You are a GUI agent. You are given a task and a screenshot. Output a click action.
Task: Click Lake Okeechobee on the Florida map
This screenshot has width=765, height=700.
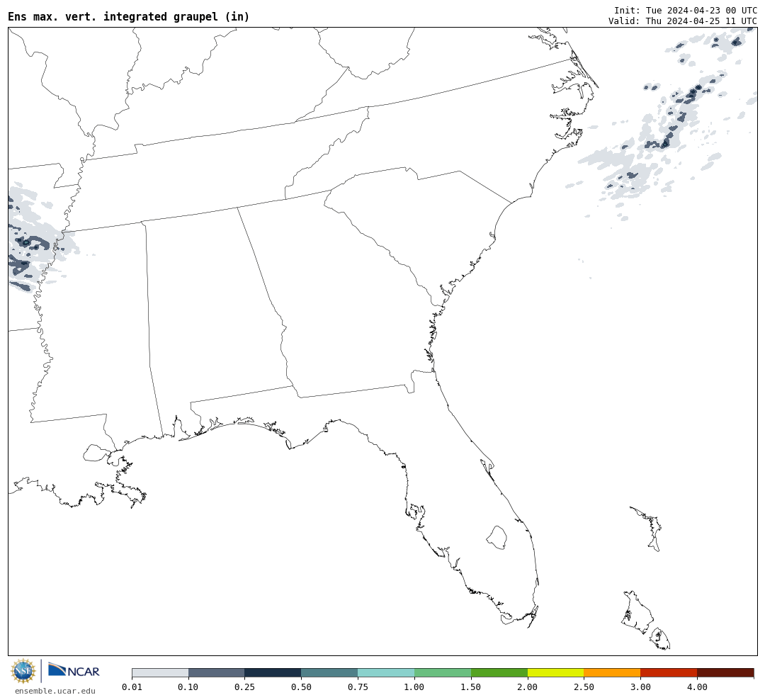(497, 538)
